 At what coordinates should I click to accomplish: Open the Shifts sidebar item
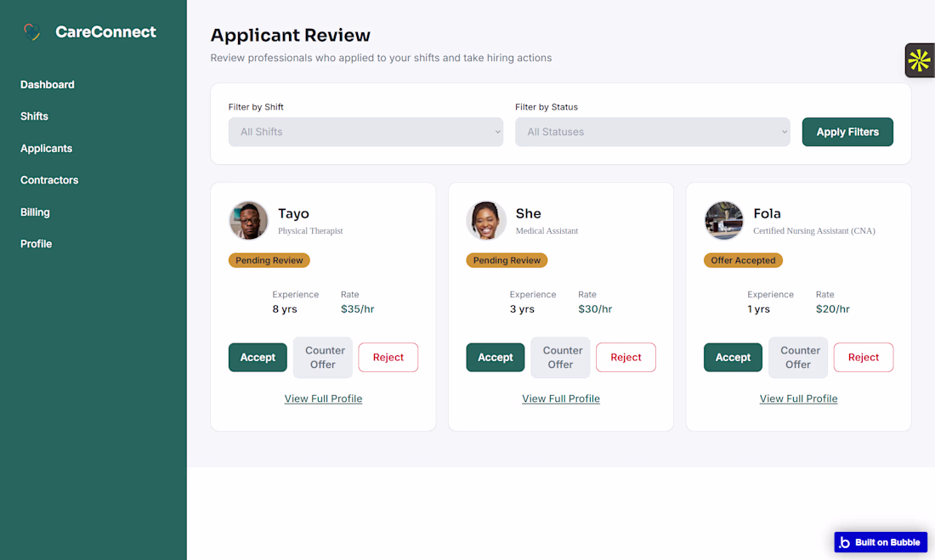click(x=34, y=116)
